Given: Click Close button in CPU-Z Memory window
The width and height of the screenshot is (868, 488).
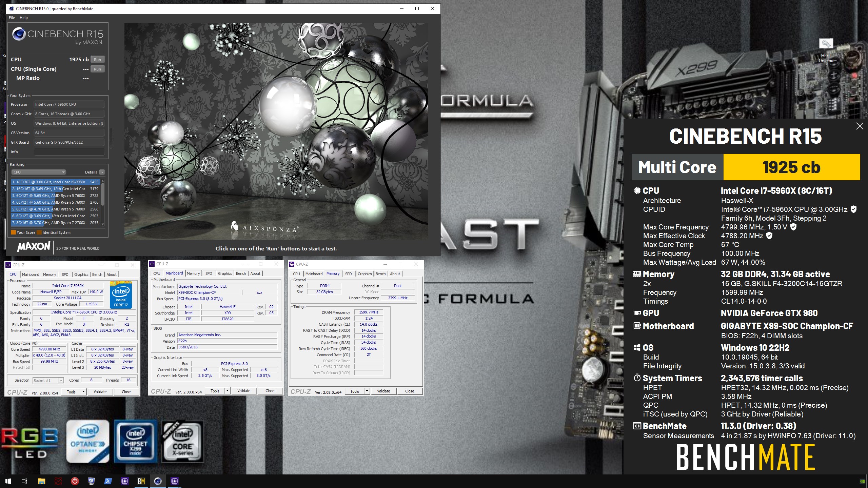Looking at the screenshot, I should coord(410,391).
